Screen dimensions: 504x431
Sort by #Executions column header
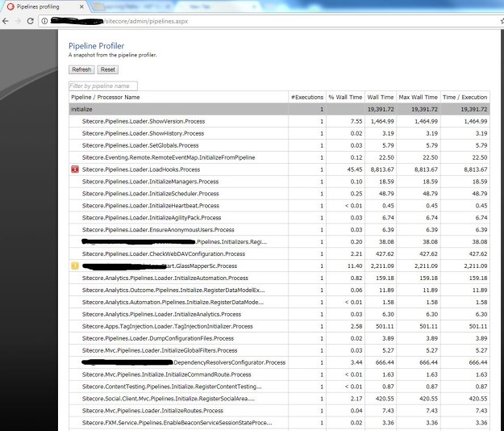306,97
